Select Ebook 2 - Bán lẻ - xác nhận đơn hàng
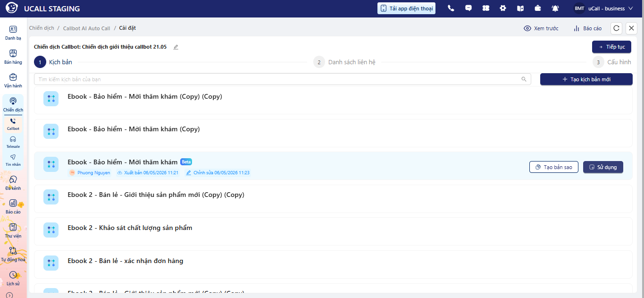 click(333, 264)
